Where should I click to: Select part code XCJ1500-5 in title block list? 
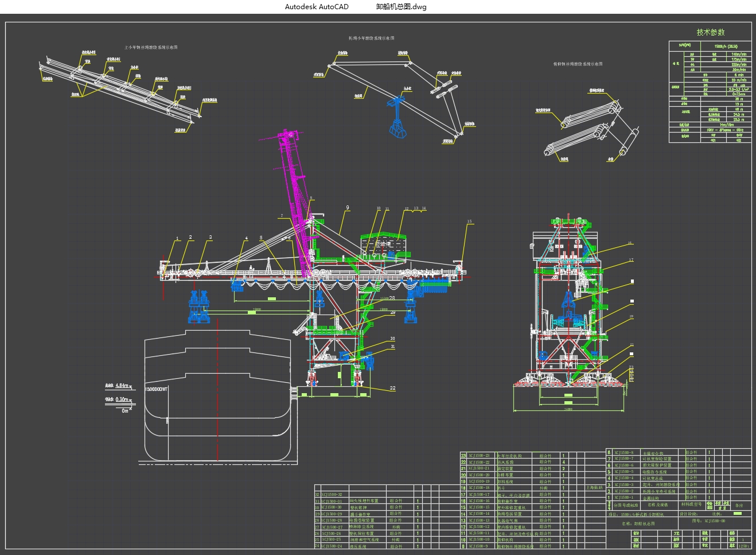click(x=624, y=471)
